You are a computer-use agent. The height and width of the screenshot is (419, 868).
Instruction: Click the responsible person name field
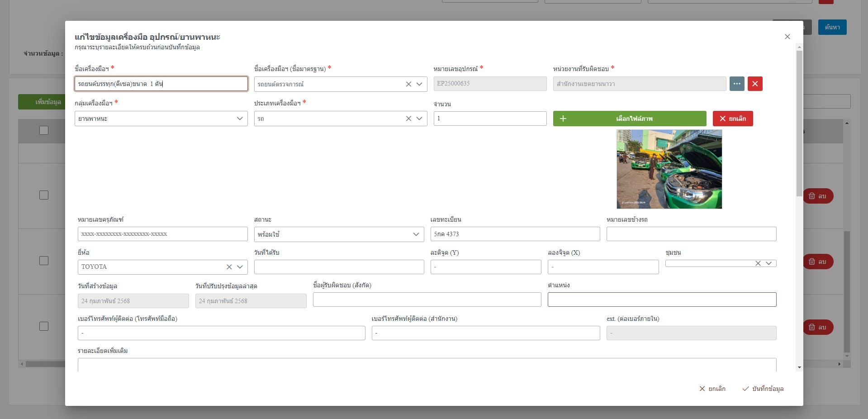[427, 300]
